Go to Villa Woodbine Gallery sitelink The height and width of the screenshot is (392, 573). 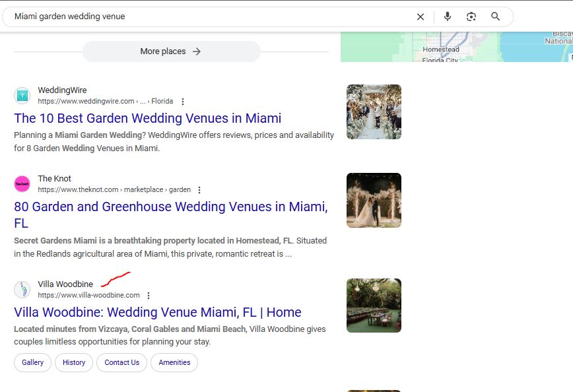[32, 362]
